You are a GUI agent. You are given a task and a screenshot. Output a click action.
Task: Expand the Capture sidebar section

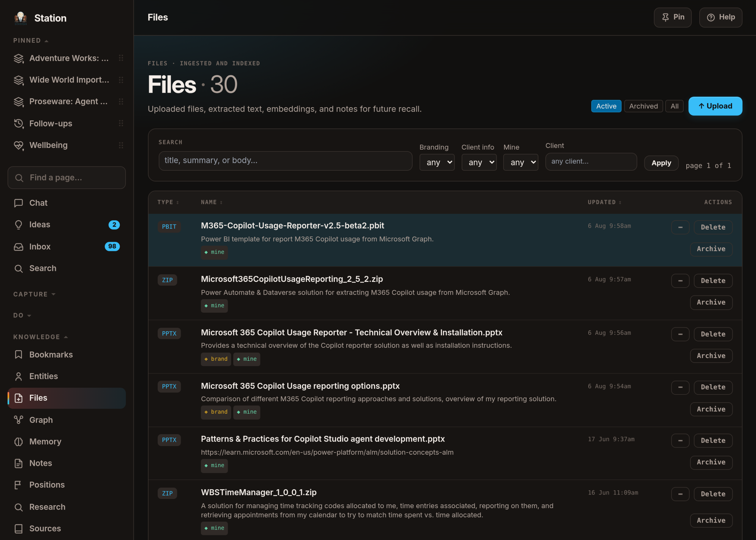pyautogui.click(x=35, y=294)
